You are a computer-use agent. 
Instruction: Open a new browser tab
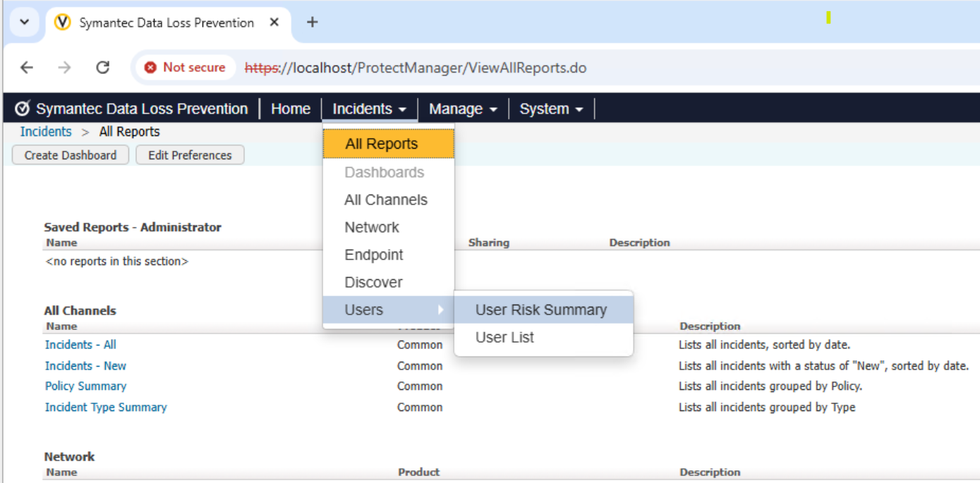point(312,23)
